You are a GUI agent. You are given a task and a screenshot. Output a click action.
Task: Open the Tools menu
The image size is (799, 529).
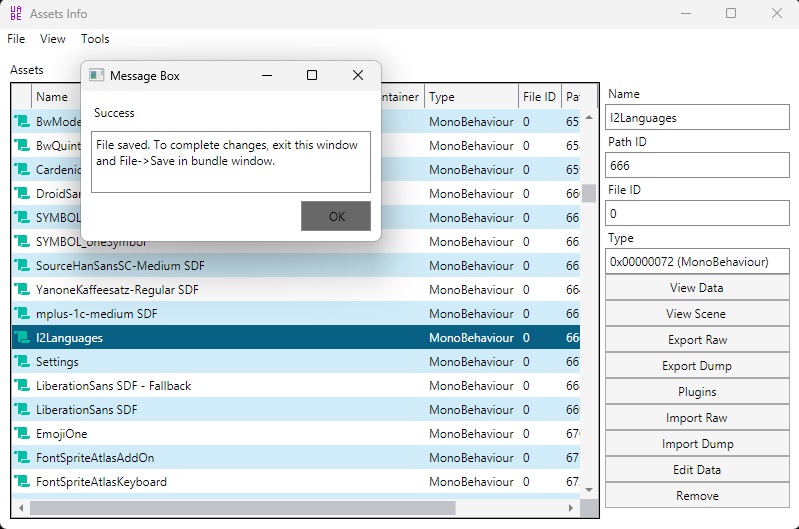(95, 39)
